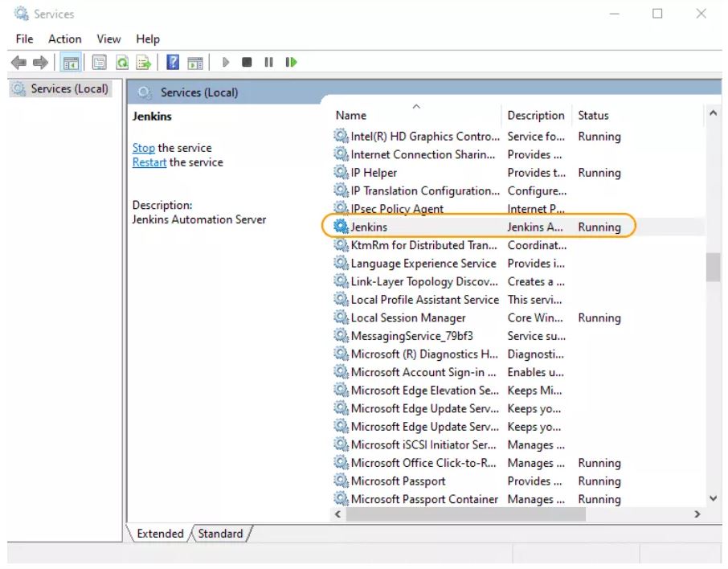This screenshot has height=569, width=728.
Task: Click the Stop the service link
Action: (144, 148)
